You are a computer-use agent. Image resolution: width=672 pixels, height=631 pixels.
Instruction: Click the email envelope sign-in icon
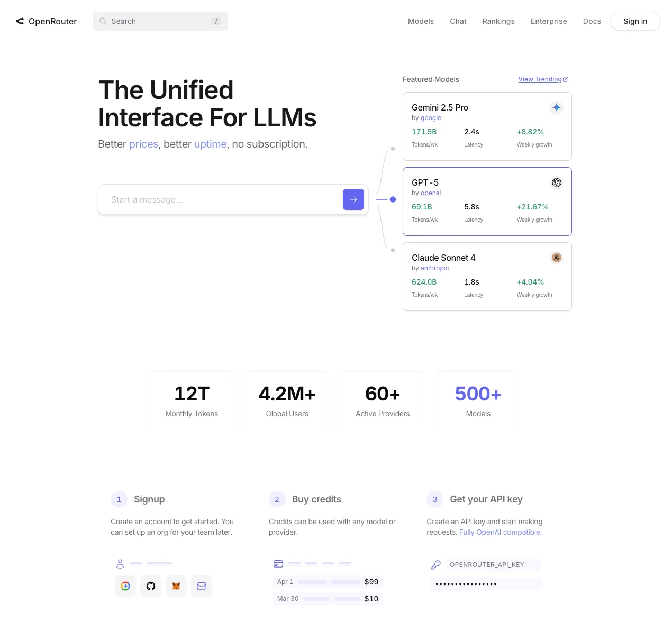202,586
